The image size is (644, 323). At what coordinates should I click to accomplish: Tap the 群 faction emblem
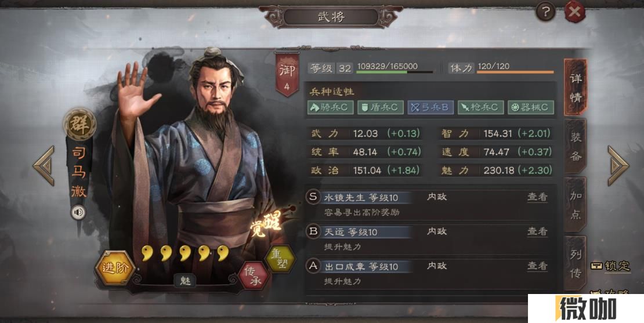pyautogui.click(x=79, y=124)
